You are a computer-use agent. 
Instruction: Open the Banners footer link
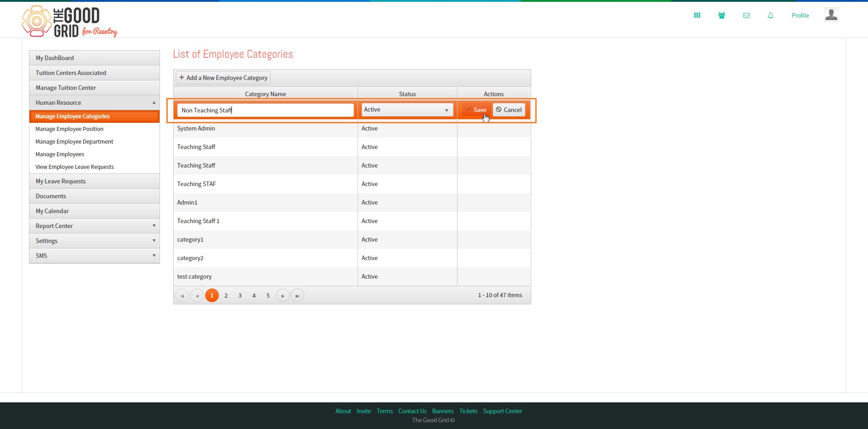[x=443, y=411]
